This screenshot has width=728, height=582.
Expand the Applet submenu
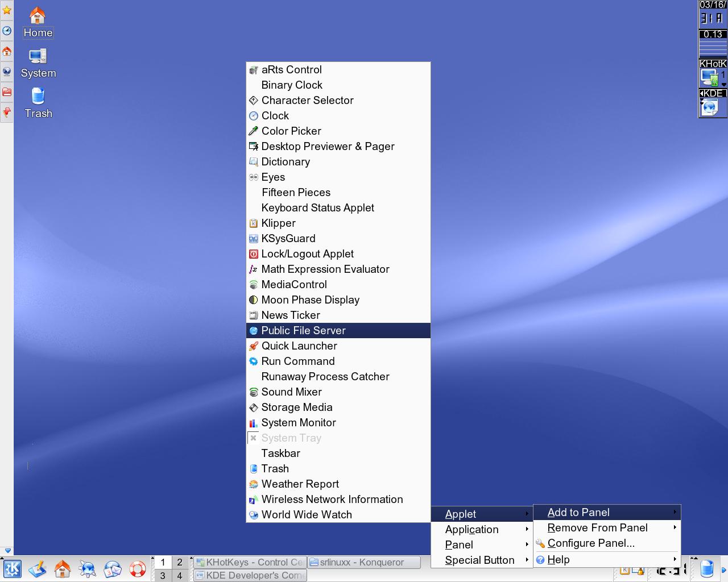point(482,514)
